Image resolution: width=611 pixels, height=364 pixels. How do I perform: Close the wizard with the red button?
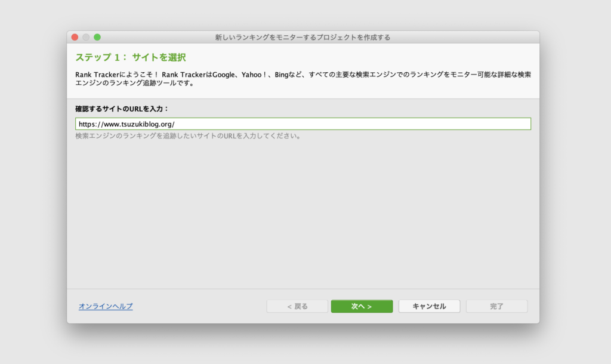coord(75,37)
